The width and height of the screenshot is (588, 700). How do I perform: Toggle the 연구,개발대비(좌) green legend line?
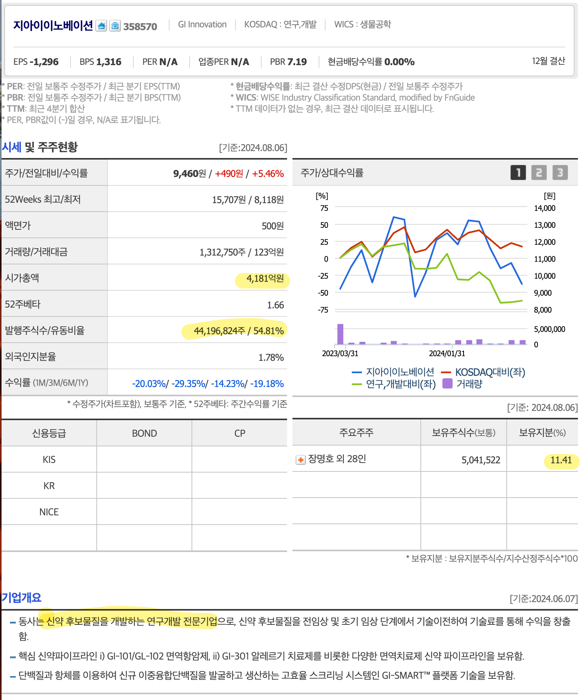click(394, 384)
